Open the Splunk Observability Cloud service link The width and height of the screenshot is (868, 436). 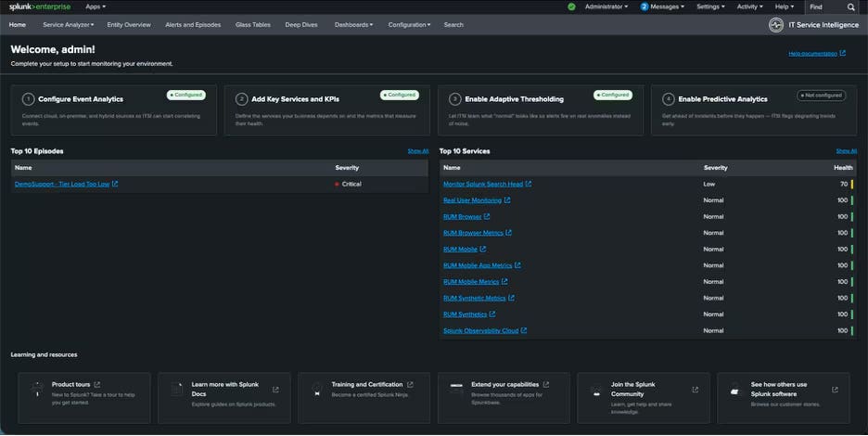pos(480,331)
